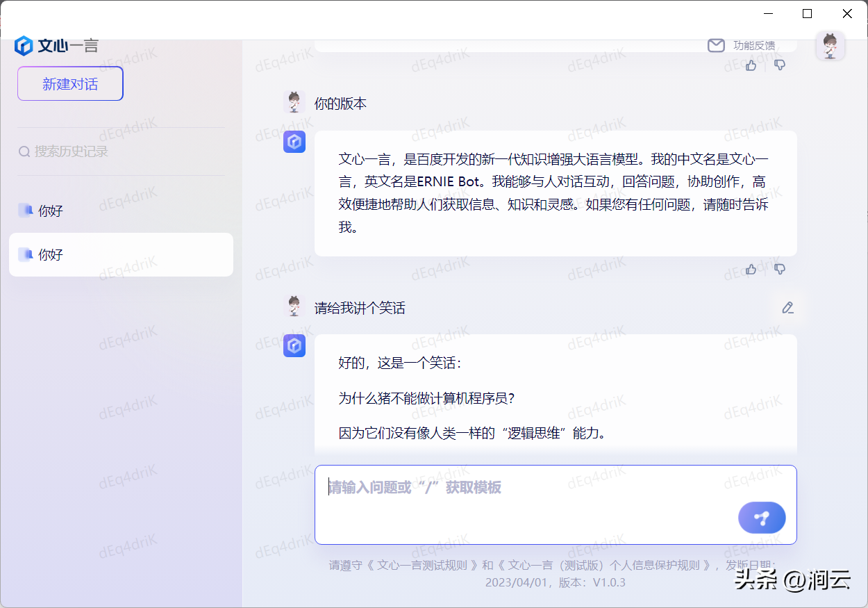Image resolution: width=868 pixels, height=608 pixels.
Task: Click the joke line 为什么猪不能做计算机程序员？
Action: click(426, 398)
